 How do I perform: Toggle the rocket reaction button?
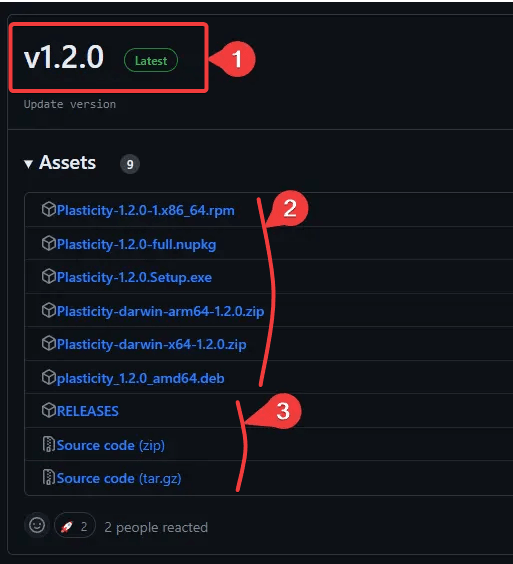tap(75, 525)
